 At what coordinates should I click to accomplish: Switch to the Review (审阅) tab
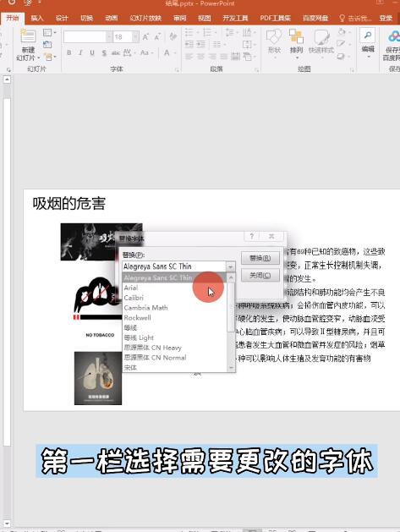coord(180,18)
